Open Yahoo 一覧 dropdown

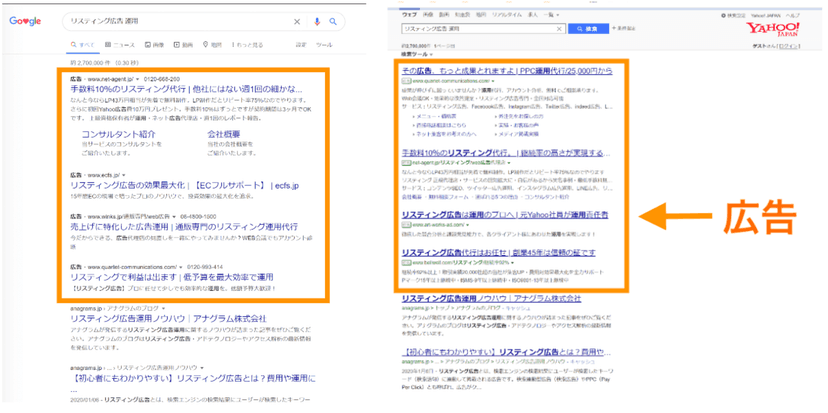click(551, 15)
